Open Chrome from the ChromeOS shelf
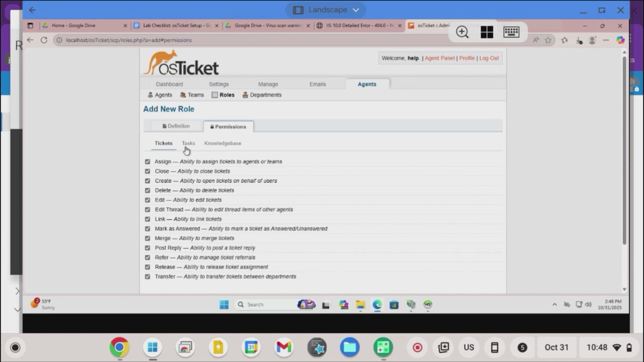Image resolution: width=644 pixels, height=362 pixels. pos(119,347)
